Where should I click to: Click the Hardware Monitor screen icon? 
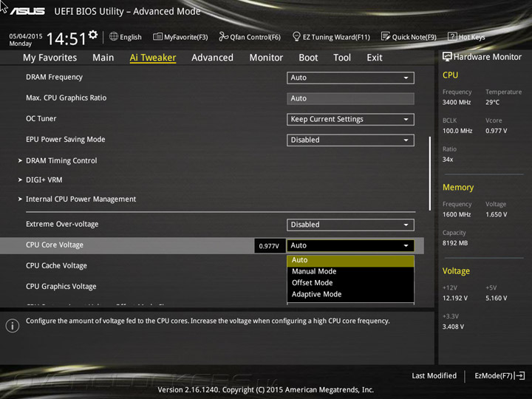(x=447, y=57)
